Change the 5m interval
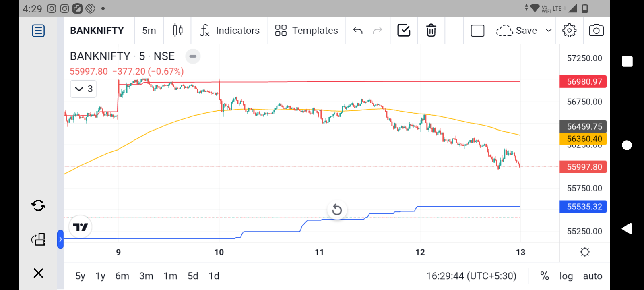 coord(149,31)
